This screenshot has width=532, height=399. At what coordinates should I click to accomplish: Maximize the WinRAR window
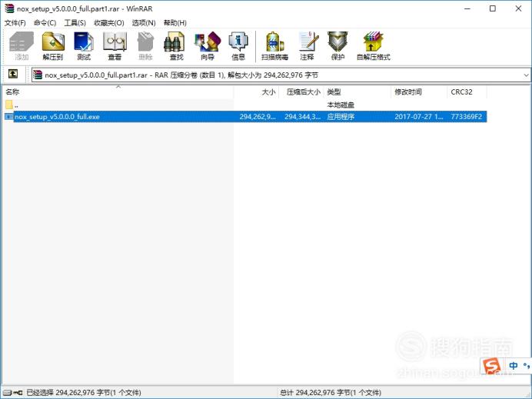pyautogui.click(x=493, y=8)
